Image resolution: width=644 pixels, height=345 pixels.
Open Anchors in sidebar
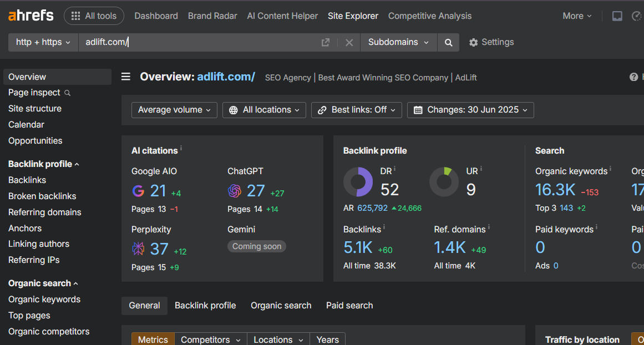click(x=25, y=229)
